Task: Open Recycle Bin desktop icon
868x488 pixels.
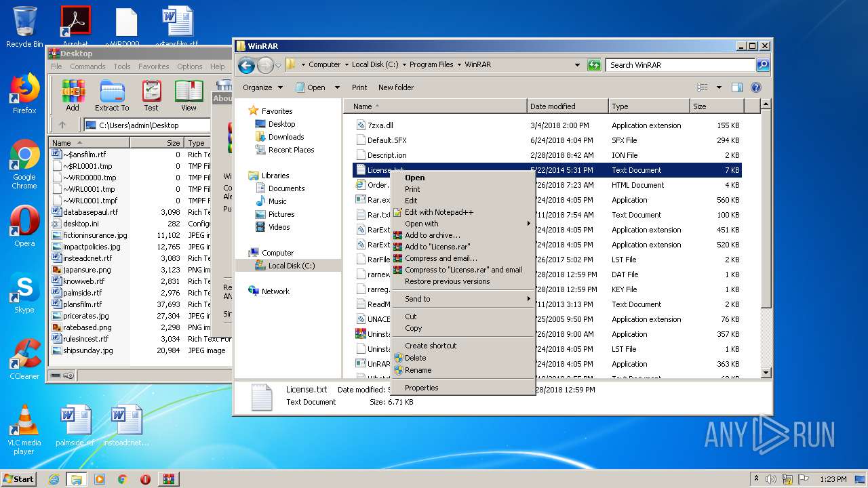Action: pyautogui.click(x=24, y=27)
